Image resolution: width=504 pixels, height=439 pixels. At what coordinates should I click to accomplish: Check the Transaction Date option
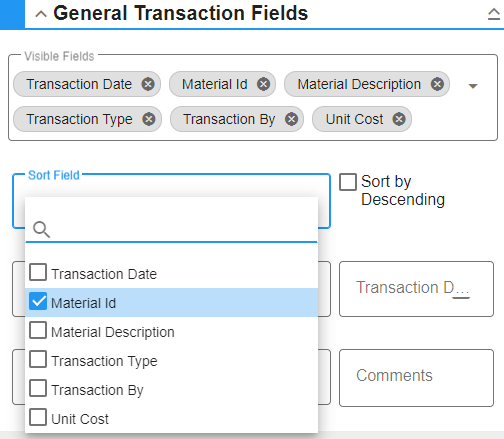[x=38, y=272]
